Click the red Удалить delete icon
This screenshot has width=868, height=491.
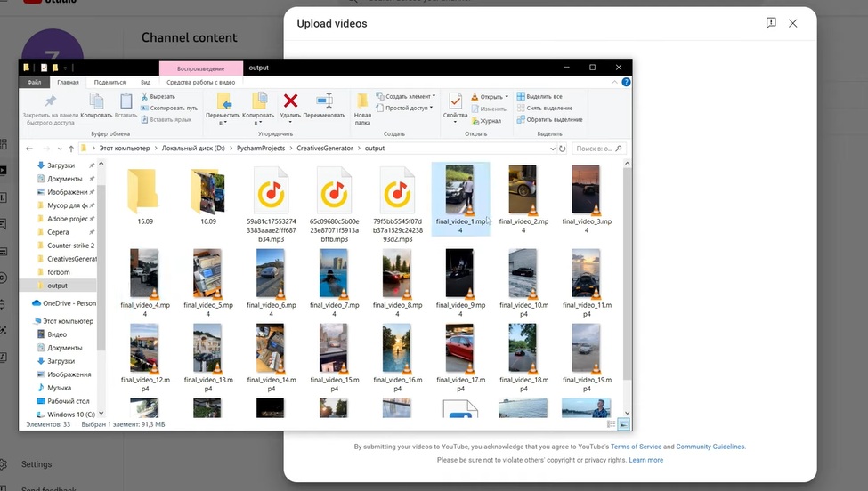point(290,101)
